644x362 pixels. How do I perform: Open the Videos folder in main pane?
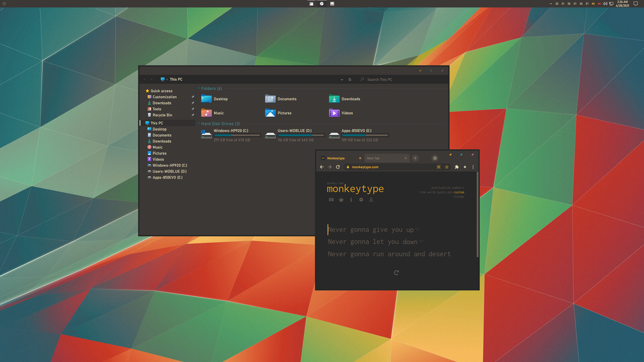click(341, 113)
